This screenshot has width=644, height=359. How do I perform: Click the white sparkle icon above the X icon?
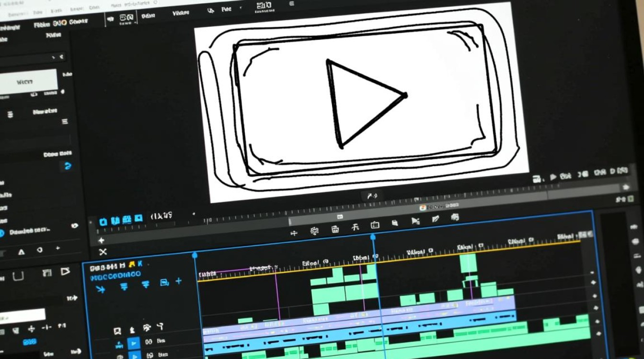click(x=101, y=241)
